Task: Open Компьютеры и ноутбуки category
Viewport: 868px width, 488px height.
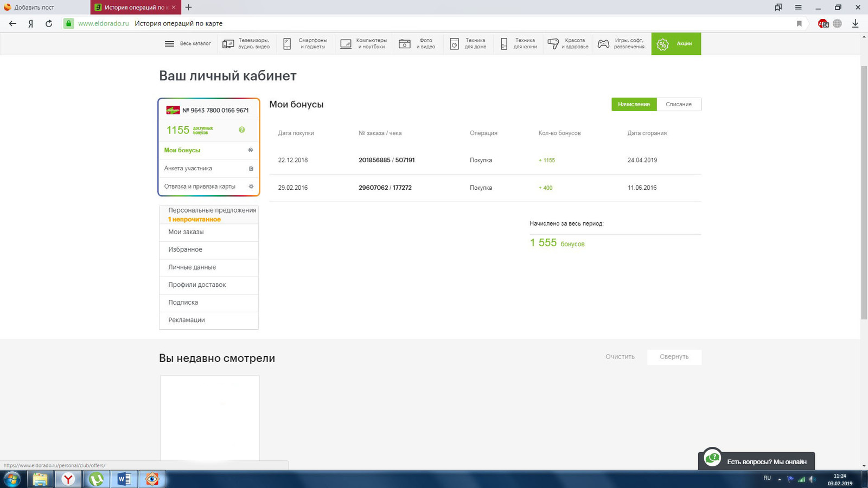Action: coord(363,43)
